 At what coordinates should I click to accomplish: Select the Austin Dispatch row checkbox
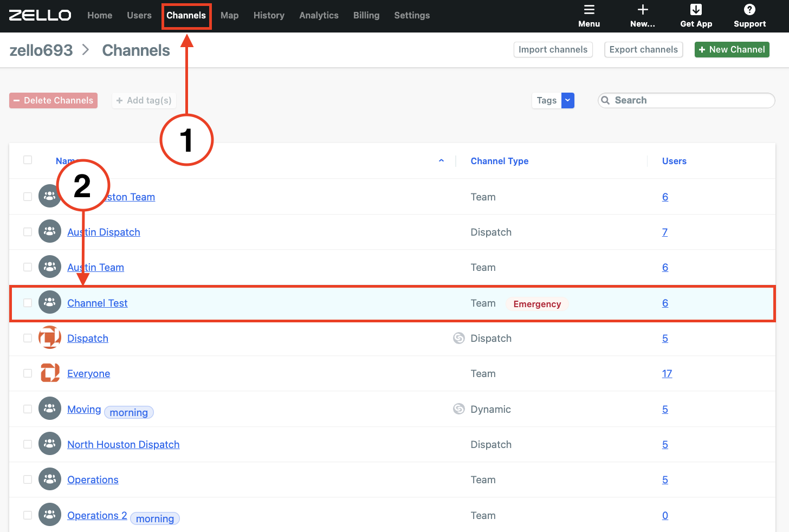(x=28, y=232)
